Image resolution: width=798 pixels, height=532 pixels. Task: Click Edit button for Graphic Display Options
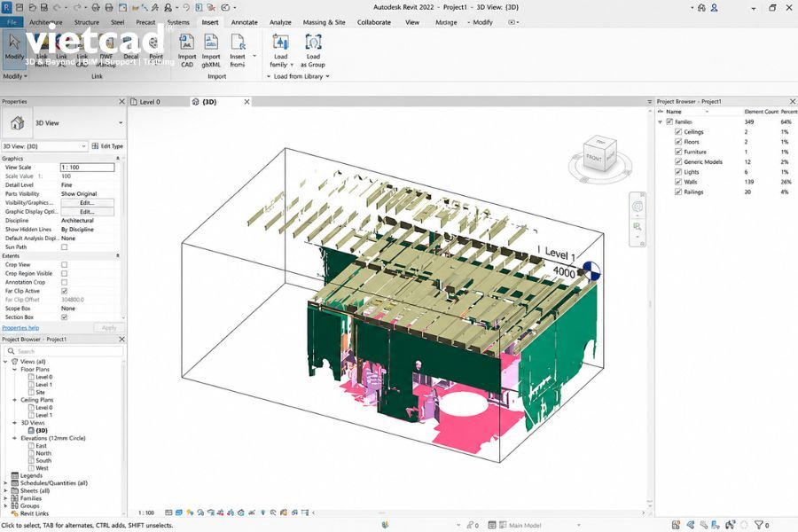coord(87,211)
